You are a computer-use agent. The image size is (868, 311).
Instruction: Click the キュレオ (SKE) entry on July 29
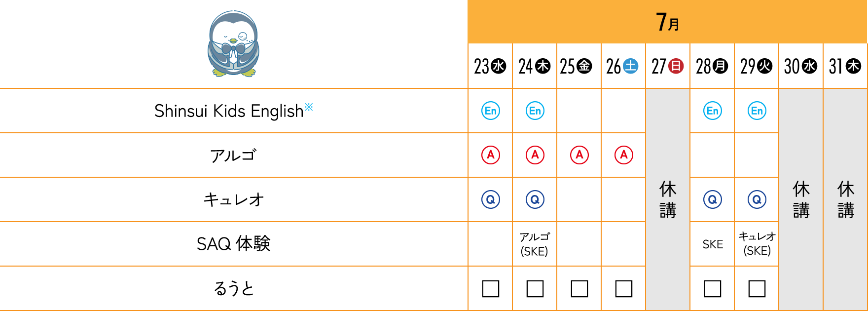[757, 244]
